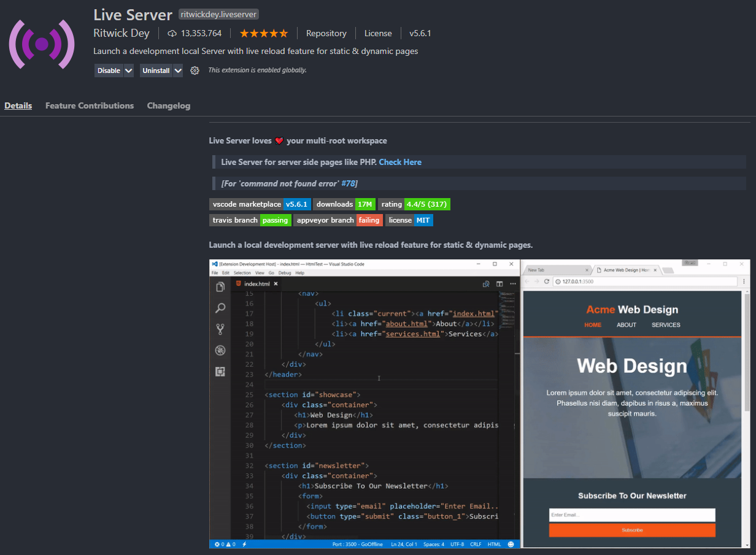
Task: Expand the Disable button dropdown arrow
Action: coord(128,70)
